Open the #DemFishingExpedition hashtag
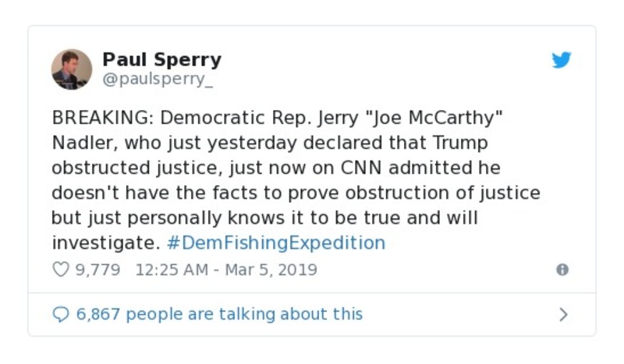The width and height of the screenshot is (624, 364). (x=276, y=242)
